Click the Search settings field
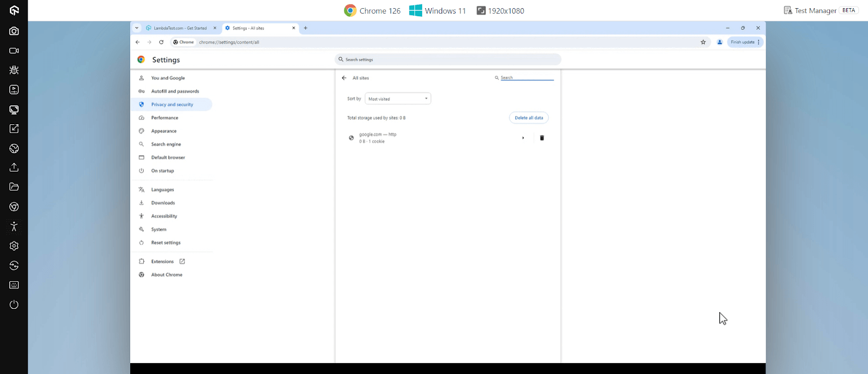This screenshot has width=868, height=374. 448,60
